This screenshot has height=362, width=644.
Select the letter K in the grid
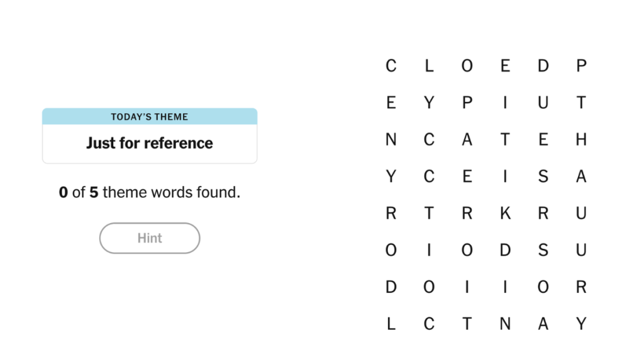[x=505, y=213]
